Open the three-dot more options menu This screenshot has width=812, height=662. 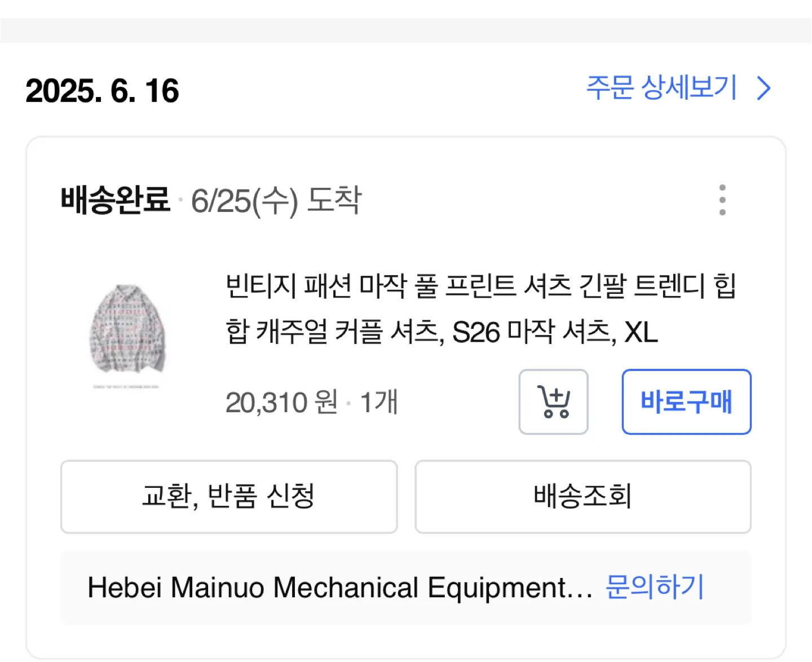(722, 200)
